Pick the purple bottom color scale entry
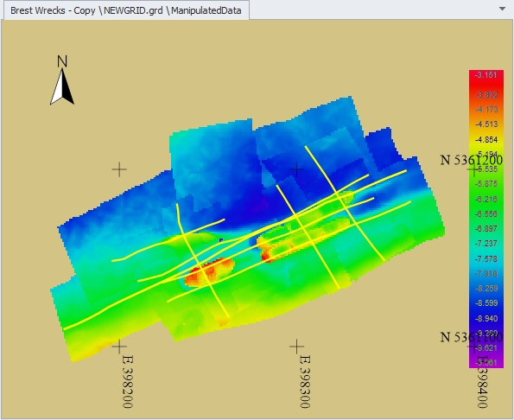Viewport: 514px width, 420px height. point(486,363)
